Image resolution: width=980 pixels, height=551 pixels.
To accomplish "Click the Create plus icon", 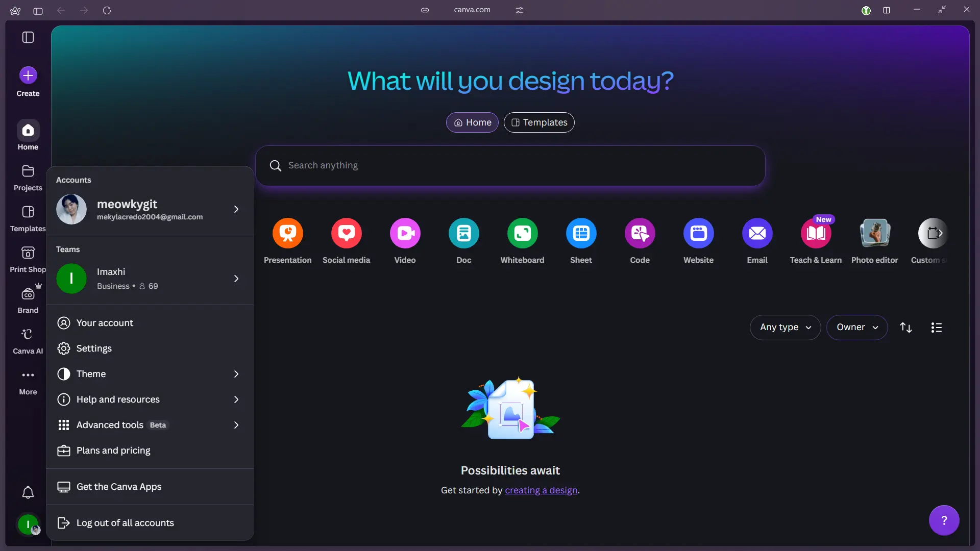I will click(28, 76).
